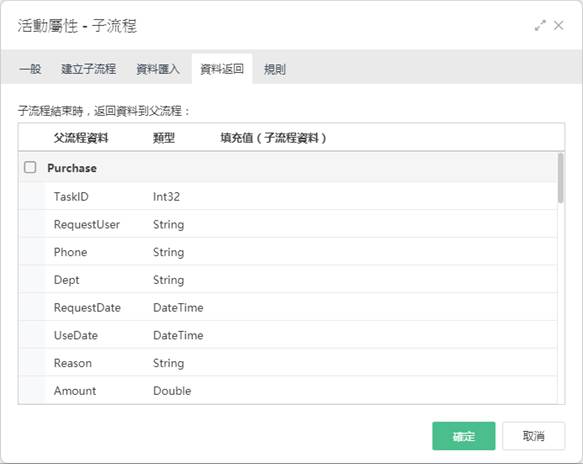Viewport: 583px width, 464px height.
Task: Confirm with the green 確定 button
Action: coord(464,436)
